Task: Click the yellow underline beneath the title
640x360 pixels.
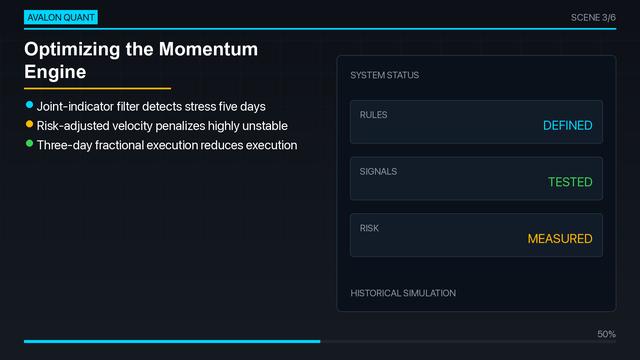Action: pos(98,88)
